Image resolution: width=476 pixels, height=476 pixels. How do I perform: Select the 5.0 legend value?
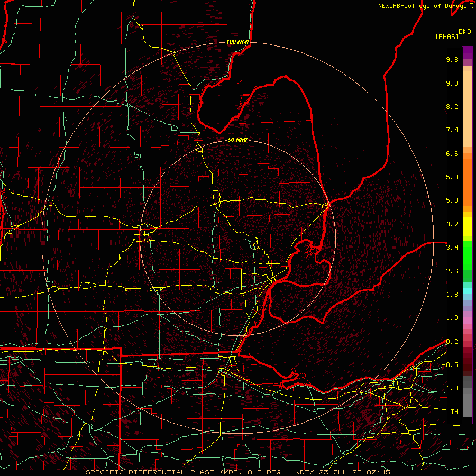point(452,200)
